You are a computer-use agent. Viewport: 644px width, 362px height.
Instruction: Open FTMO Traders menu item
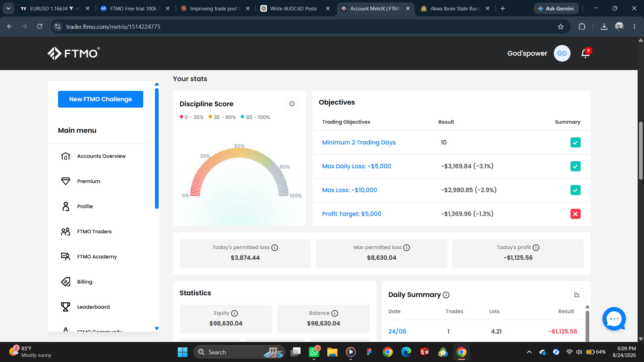click(94, 232)
